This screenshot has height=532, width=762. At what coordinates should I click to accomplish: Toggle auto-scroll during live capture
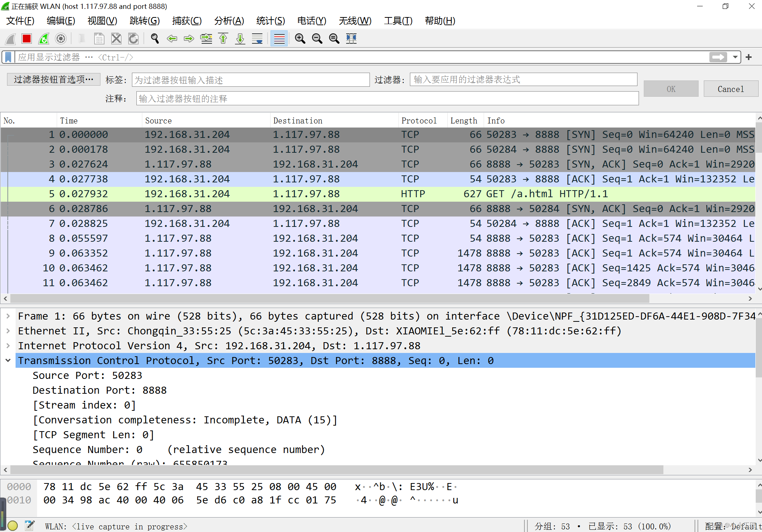click(257, 39)
